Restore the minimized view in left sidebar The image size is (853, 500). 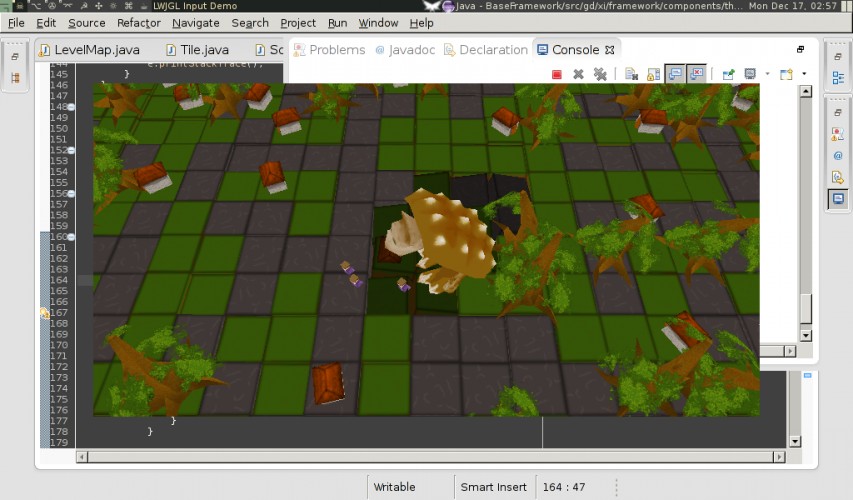pyautogui.click(x=15, y=57)
